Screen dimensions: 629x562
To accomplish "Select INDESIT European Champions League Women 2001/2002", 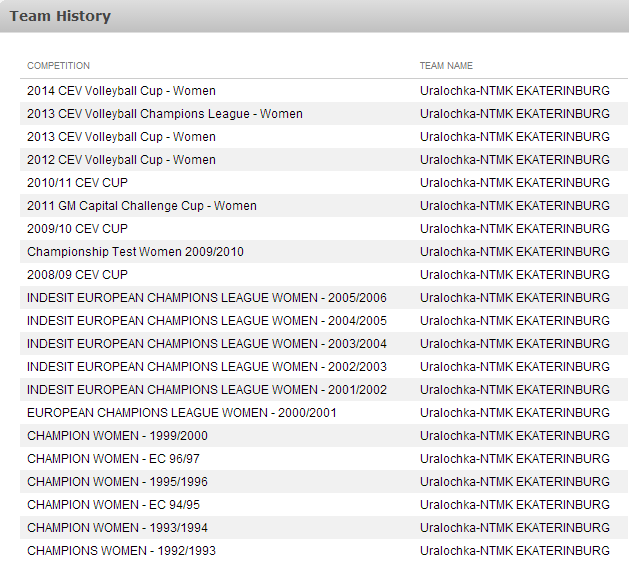I will [207, 390].
